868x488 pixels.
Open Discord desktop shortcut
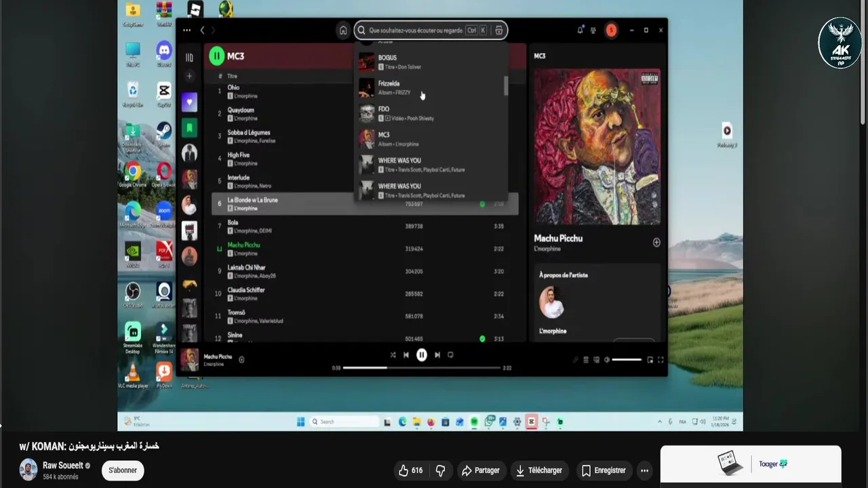pos(164,54)
